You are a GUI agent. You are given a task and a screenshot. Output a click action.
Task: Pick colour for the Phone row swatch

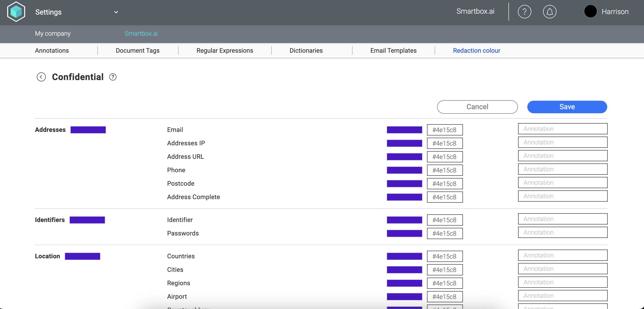404,170
